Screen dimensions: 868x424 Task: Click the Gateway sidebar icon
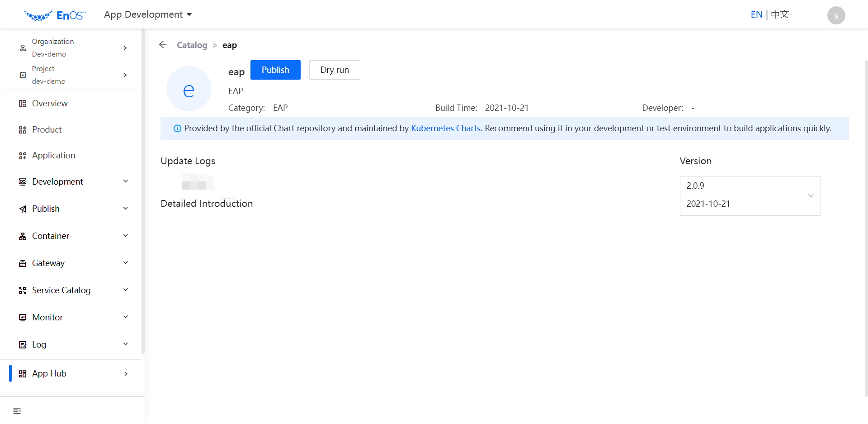point(23,263)
